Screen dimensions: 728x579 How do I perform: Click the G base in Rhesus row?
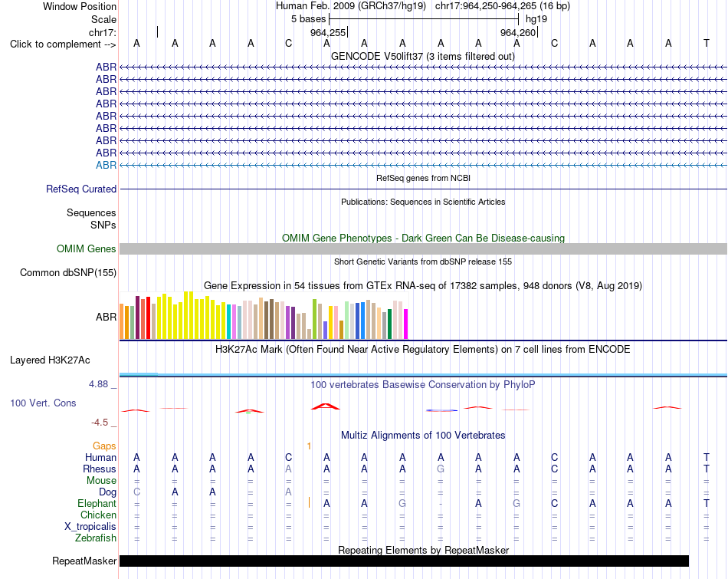[441, 469]
